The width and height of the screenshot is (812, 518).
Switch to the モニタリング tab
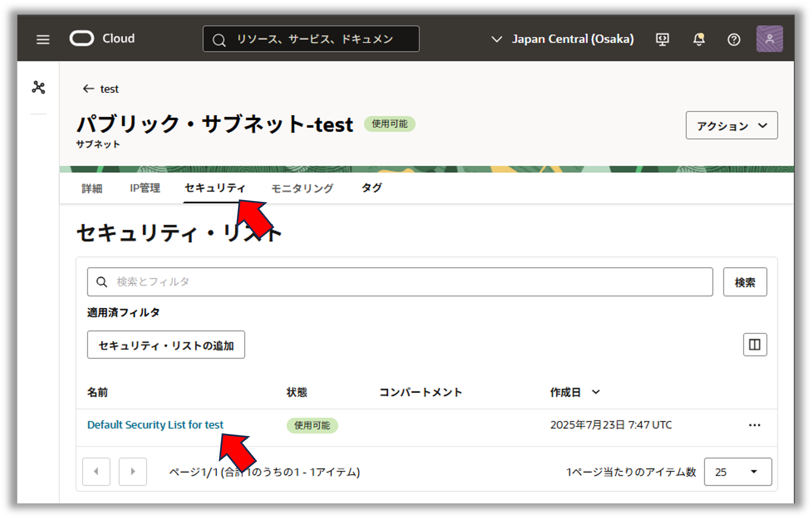tap(302, 188)
